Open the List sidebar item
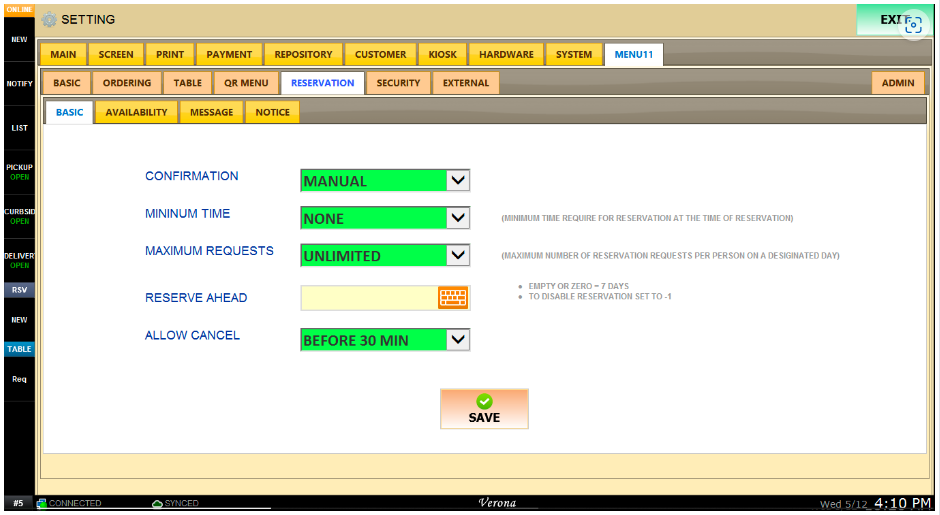 tap(19, 128)
